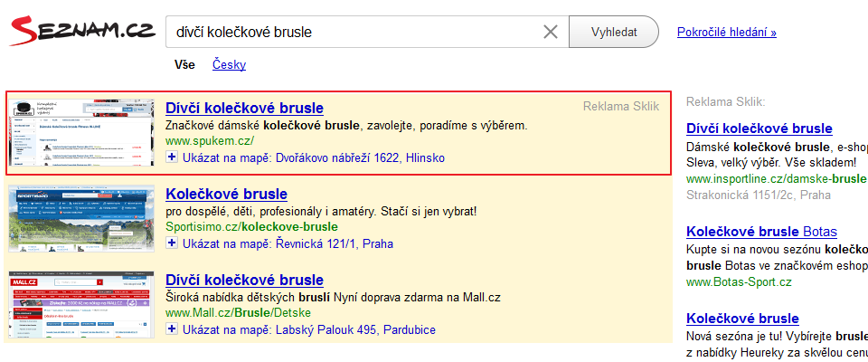Click the Reklama Sklik label in first ad

[x=621, y=107]
